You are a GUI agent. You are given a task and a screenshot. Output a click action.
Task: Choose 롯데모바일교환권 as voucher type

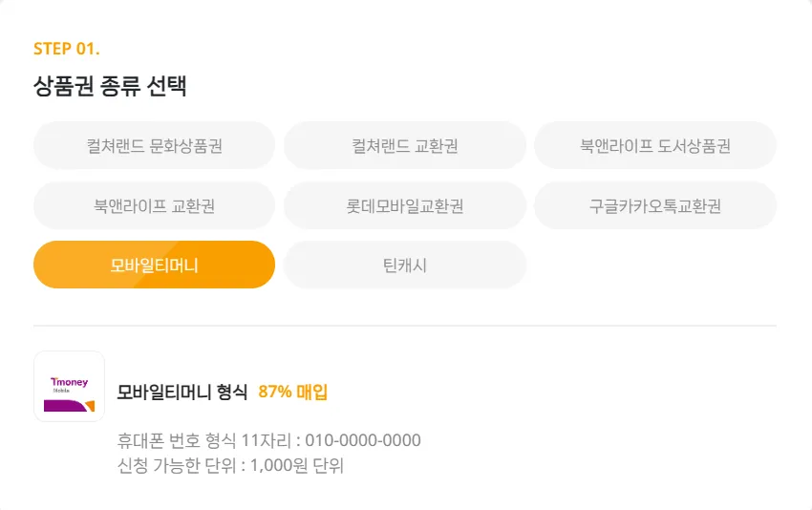point(405,205)
